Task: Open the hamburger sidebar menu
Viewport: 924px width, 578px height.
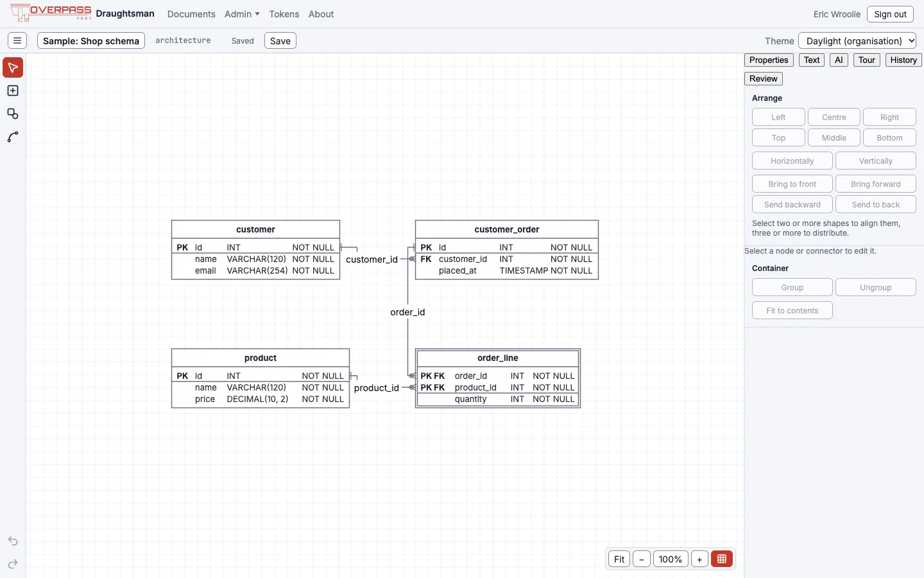Action: click(17, 40)
